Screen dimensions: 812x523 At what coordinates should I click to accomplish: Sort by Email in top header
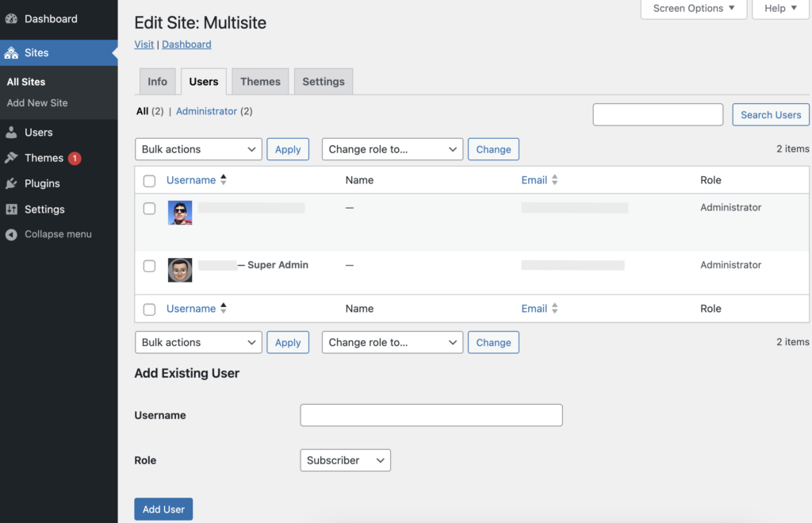point(534,180)
